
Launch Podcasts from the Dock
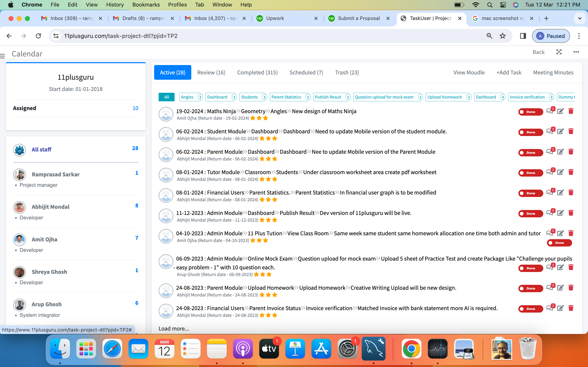click(243, 349)
